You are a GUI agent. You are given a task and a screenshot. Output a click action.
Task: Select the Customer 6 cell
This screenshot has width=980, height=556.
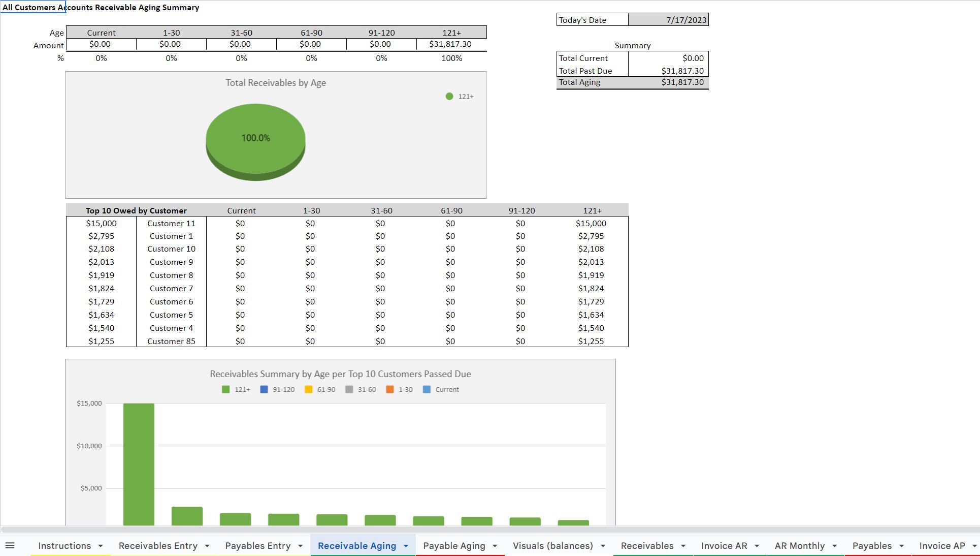click(171, 301)
